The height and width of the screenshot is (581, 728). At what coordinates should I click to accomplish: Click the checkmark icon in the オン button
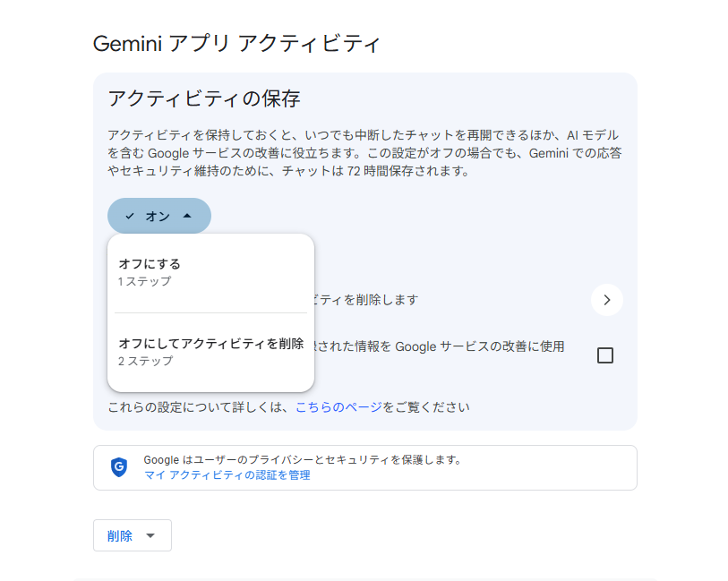coord(130,216)
